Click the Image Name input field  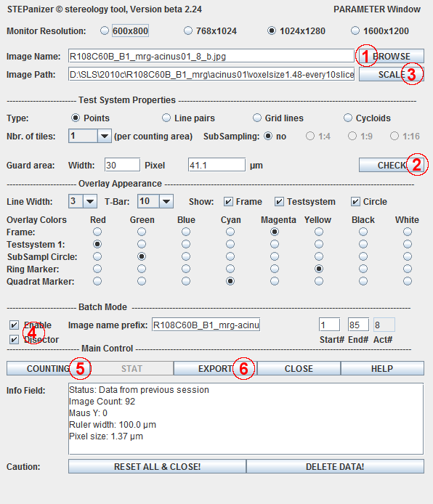coord(211,56)
